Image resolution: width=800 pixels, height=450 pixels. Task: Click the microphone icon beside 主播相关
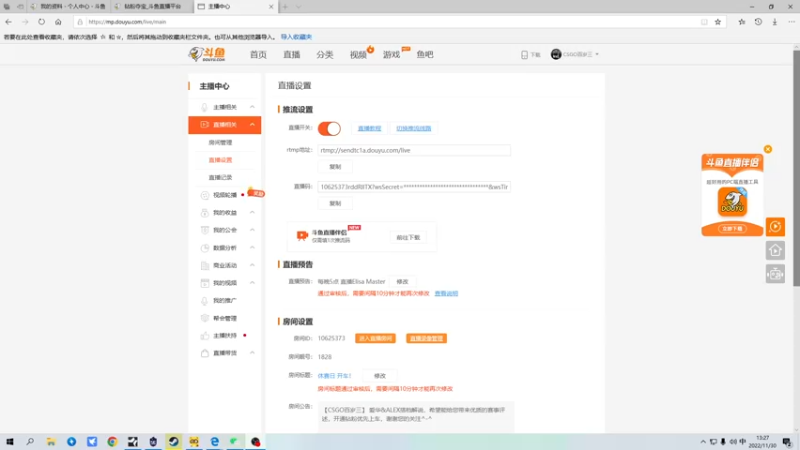(204, 107)
